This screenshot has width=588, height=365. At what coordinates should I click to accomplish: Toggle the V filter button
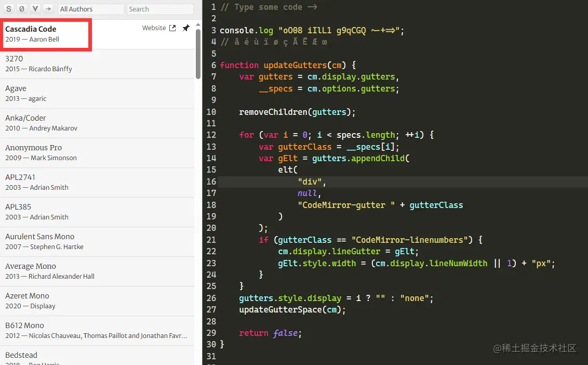tap(35, 9)
